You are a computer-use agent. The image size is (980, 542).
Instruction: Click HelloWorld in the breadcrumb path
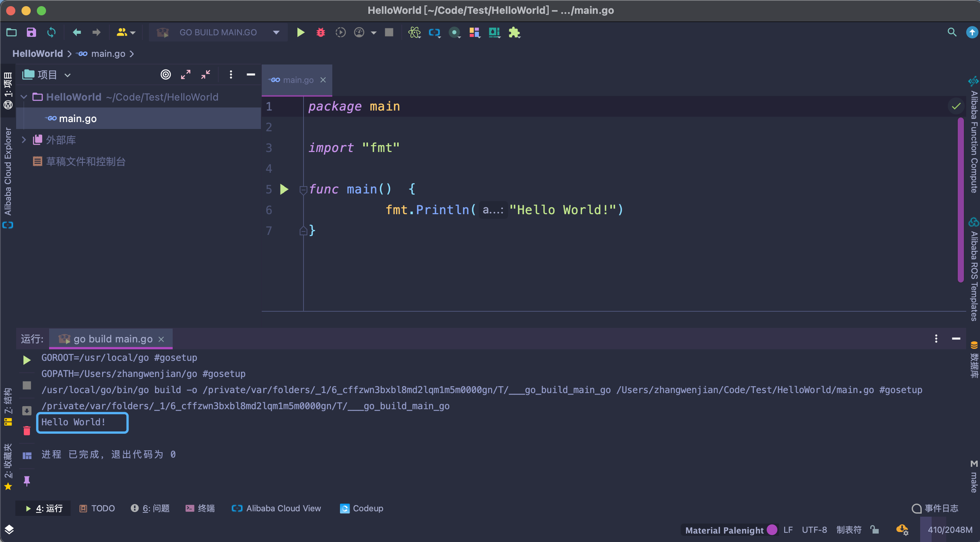(x=38, y=54)
